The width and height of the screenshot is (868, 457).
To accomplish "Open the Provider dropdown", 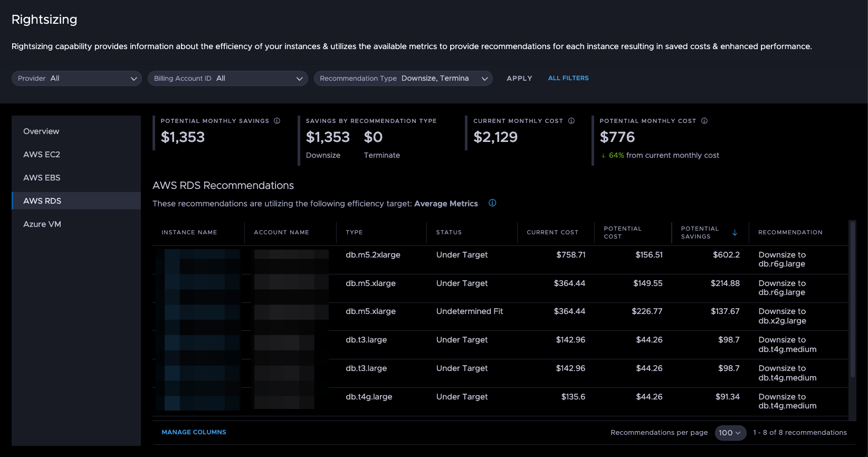I will 77,79.
